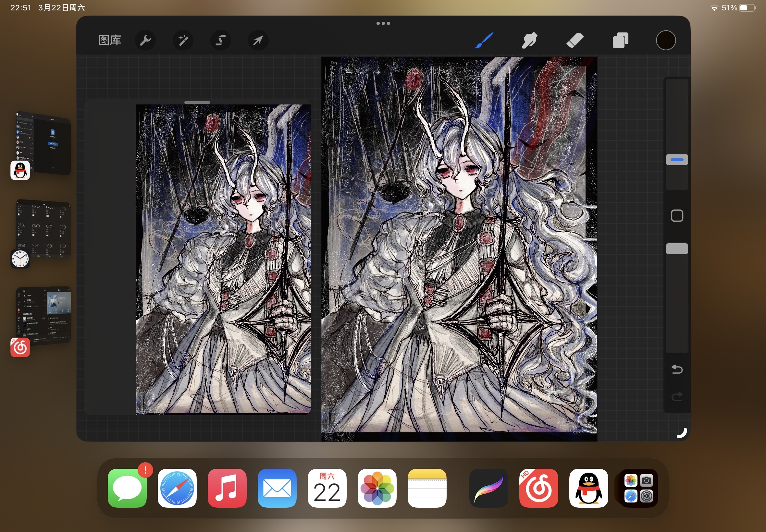Undo the last action with arrow
Viewport: 766px width, 532px height.
[677, 369]
